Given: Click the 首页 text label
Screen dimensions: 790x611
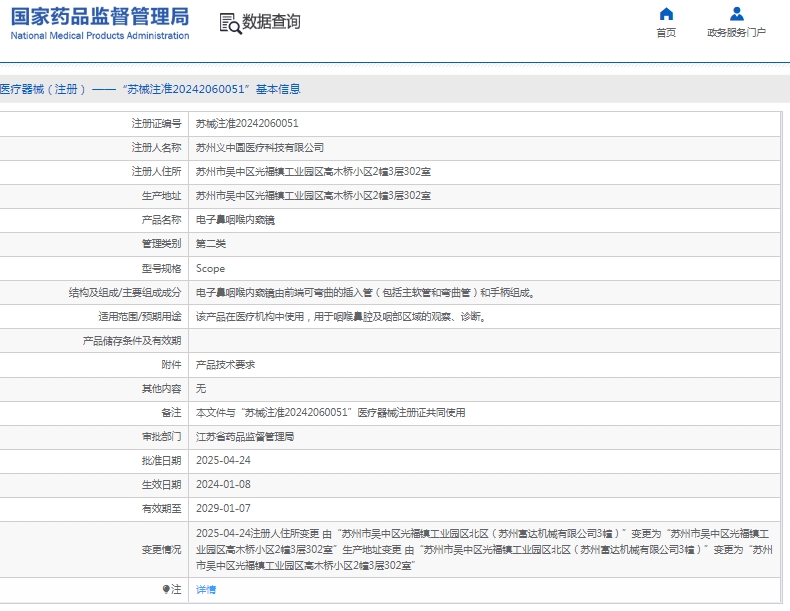Looking at the screenshot, I should pyautogui.click(x=666, y=33).
